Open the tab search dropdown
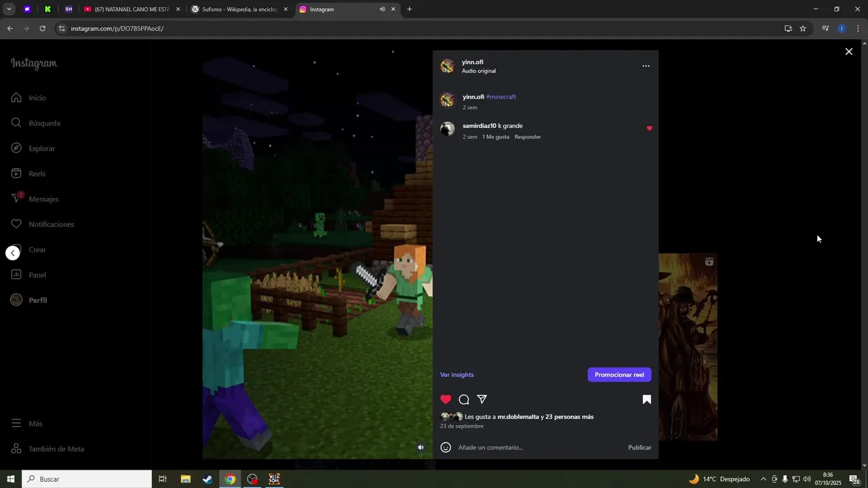This screenshot has width=868, height=488. click(x=9, y=9)
